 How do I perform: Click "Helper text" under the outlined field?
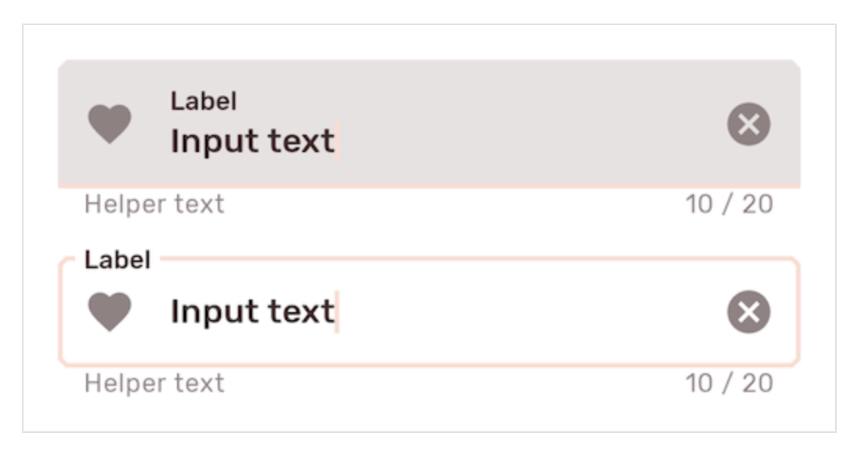(x=154, y=383)
